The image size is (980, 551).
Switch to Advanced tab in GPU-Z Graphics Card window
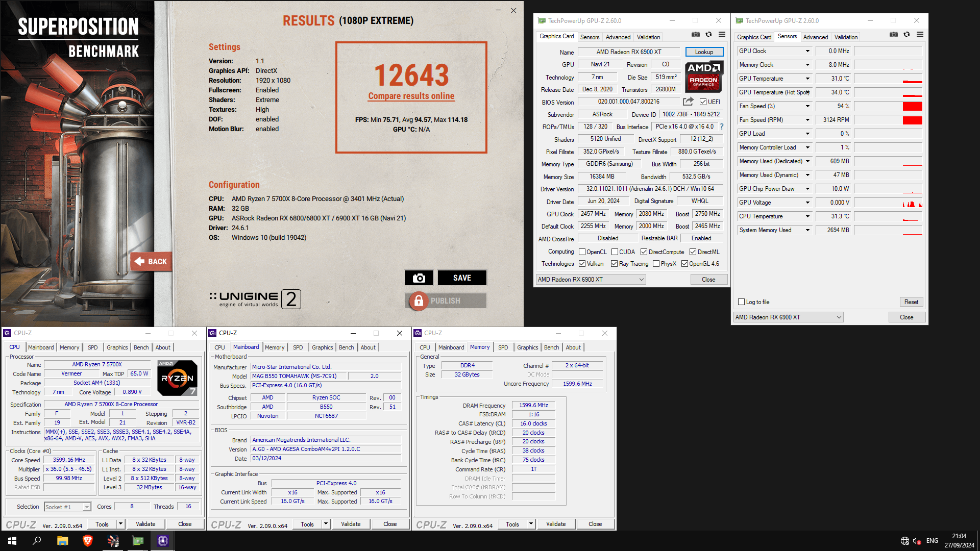(x=618, y=37)
